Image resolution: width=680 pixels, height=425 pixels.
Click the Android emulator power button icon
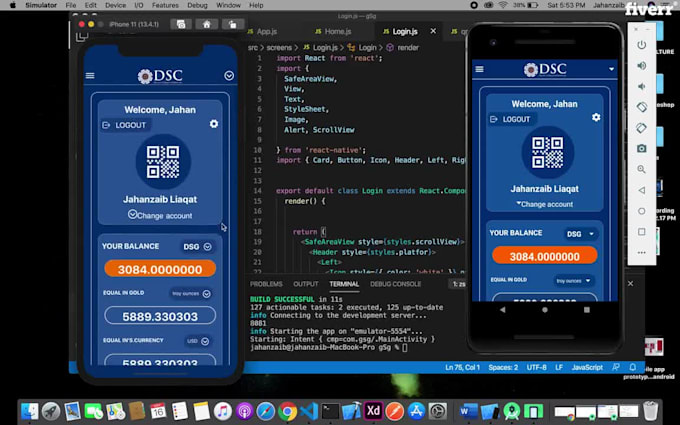coord(641,45)
